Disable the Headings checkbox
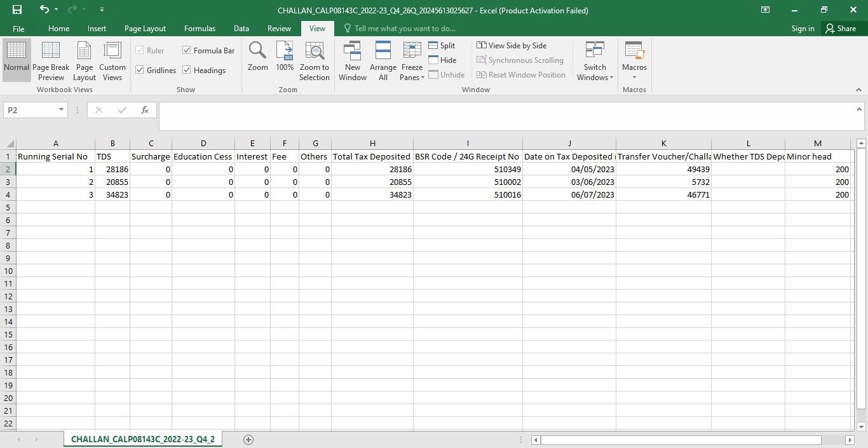Screen dimensions: 868x448 [x=187, y=70]
